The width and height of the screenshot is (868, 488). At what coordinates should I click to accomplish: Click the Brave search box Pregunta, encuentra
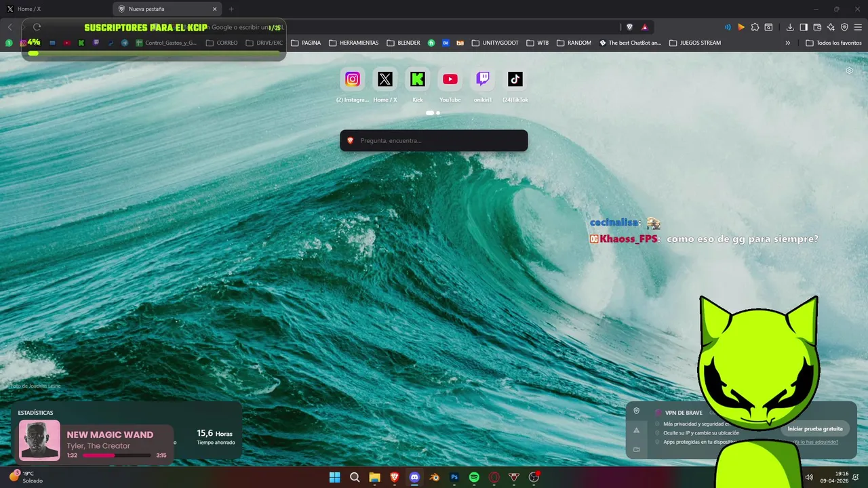point(434,140)
